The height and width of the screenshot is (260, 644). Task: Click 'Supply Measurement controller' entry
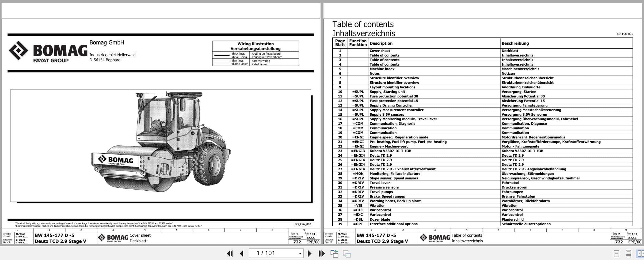pyautogui.click(x=396, y=110)
